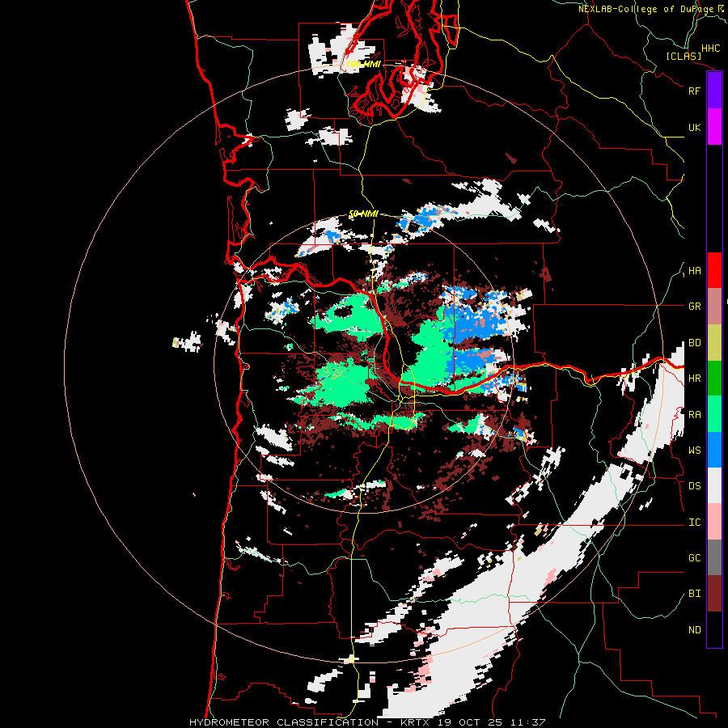Viewport: 728px width, 728px height.
Task: Select the HR legend label
Action: [x=695, y=379]
